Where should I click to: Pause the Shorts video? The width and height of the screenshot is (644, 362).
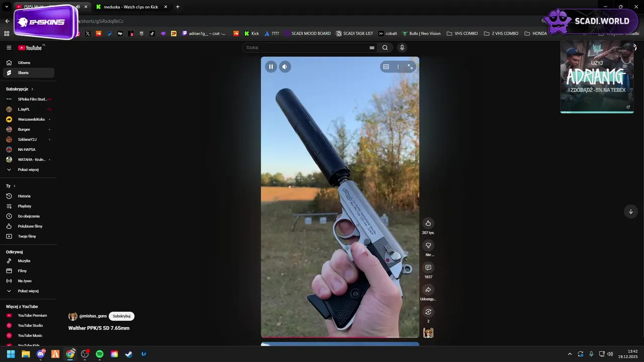271,67
